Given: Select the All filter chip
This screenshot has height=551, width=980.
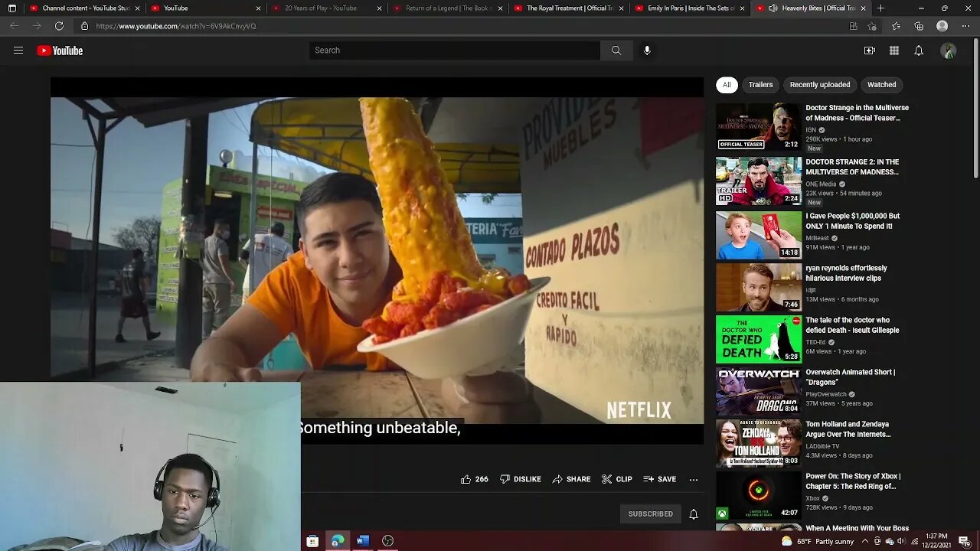Looking at the screenshot, I should coord(727,85).
